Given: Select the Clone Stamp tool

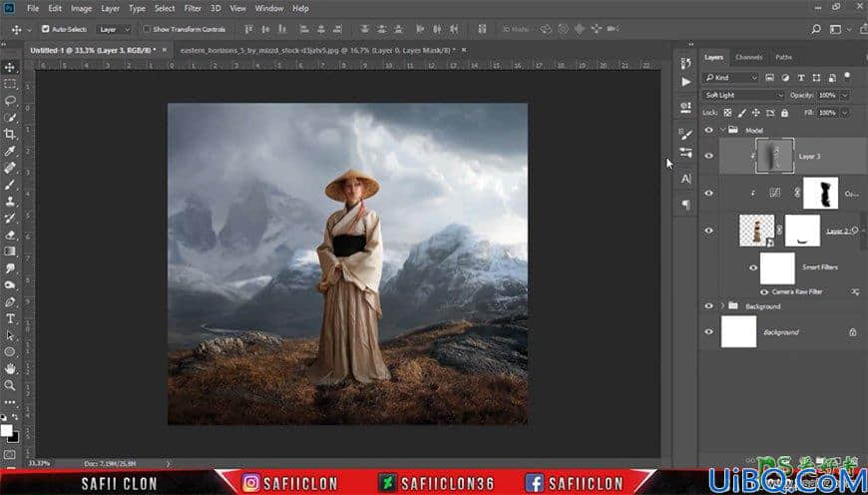Looking at the screenshot, I should coord(10,201).
